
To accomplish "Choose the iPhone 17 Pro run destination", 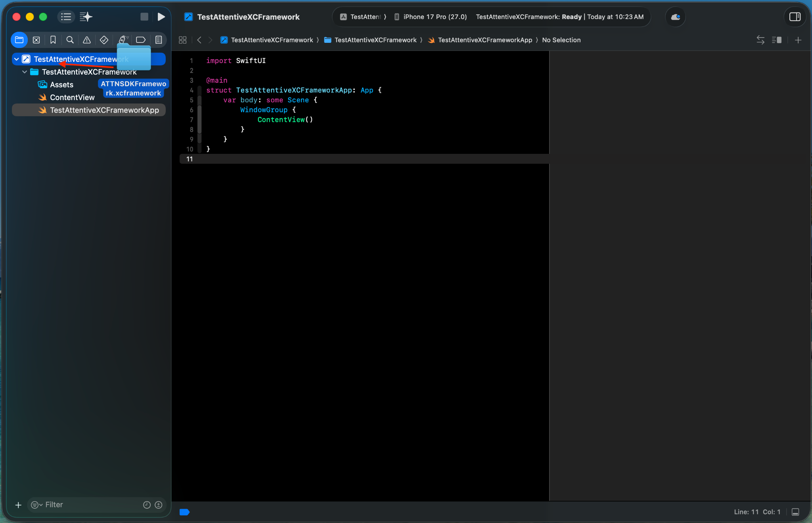I will click(431, 17).
